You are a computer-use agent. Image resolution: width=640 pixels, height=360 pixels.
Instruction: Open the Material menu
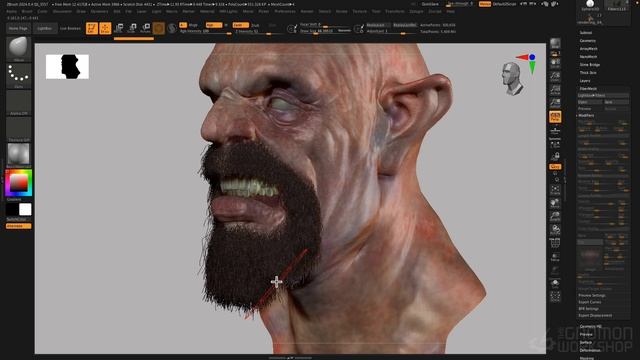[x=207, y=11]
